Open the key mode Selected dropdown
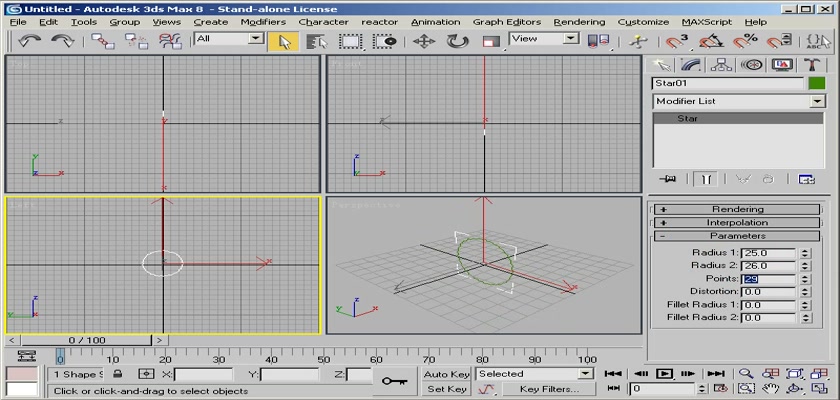This screenshot has width=840, height=400. [x=586, y=374]
